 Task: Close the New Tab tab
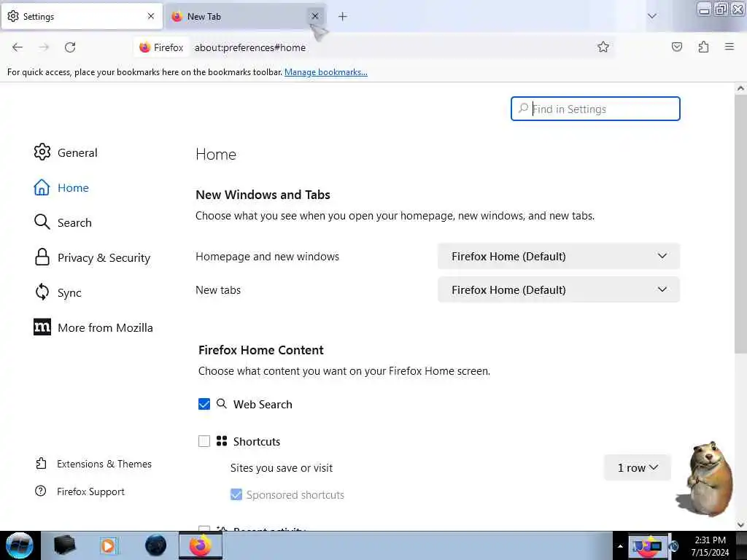pos(315,16)
